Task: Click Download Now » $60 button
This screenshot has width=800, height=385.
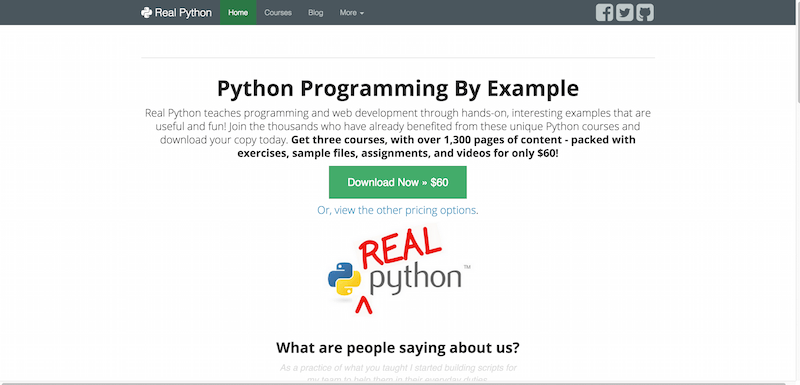Action: pyautogui.click(x=397, y=182)
